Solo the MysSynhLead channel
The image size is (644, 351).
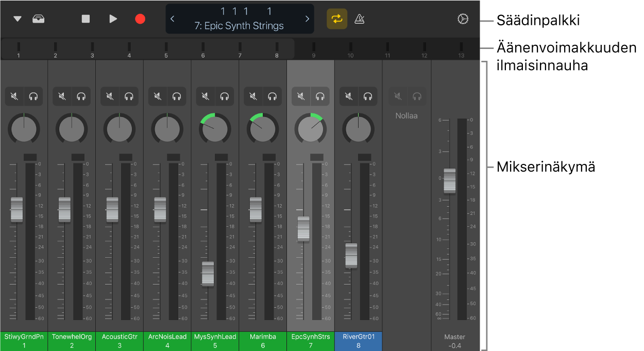click(225, 96)
